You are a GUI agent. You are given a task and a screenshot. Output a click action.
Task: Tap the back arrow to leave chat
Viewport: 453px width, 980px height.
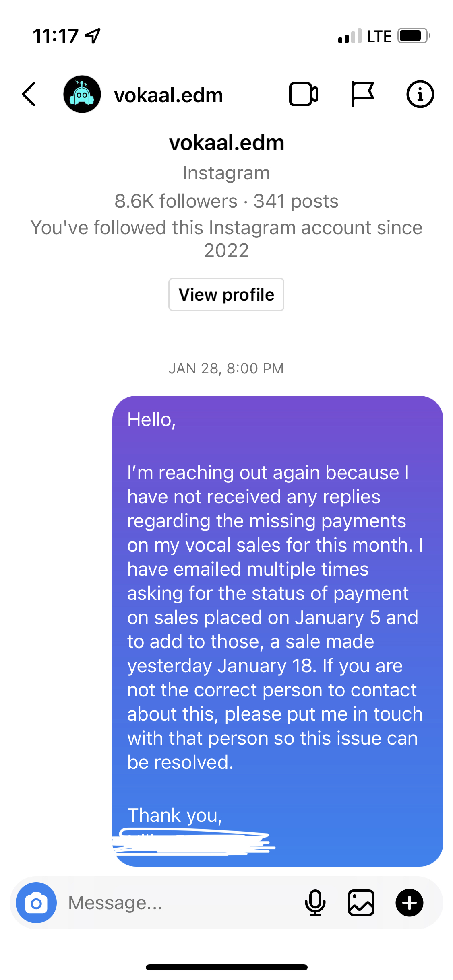click(x=29, y=95)
